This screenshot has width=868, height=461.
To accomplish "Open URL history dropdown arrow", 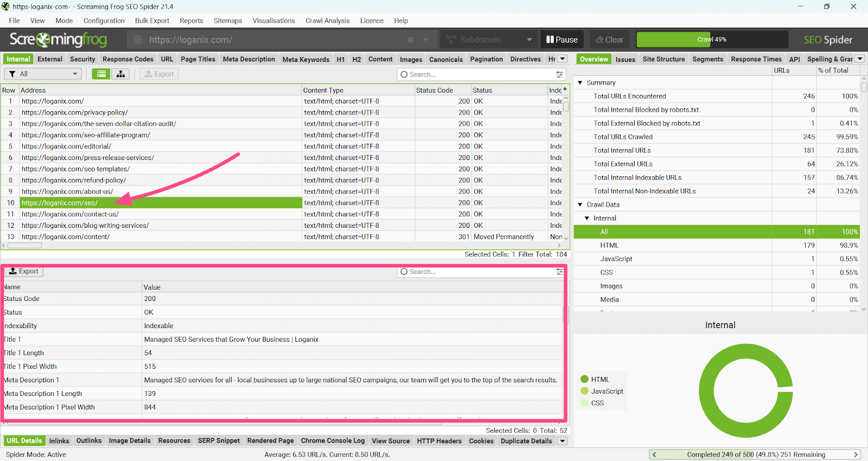I will 426,40.
